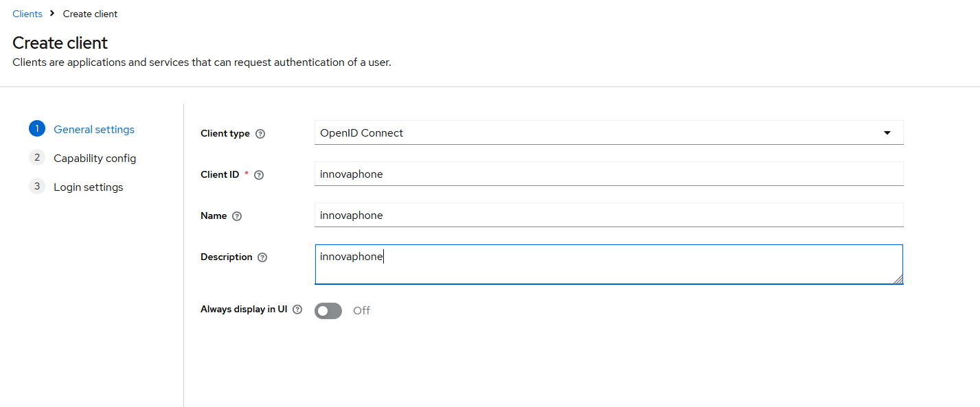
Task: Click the Create client breadcrumb text
Action: click(x=90, y=14)
